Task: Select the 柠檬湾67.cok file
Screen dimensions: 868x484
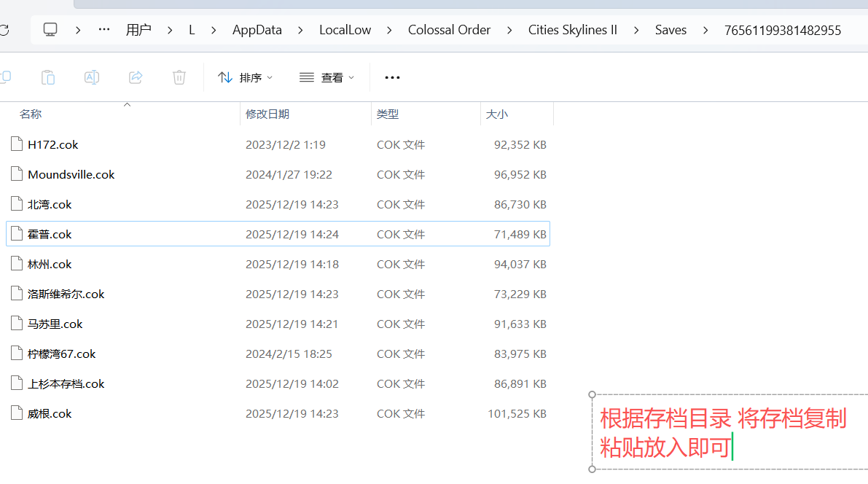Action: coord(62,354)
